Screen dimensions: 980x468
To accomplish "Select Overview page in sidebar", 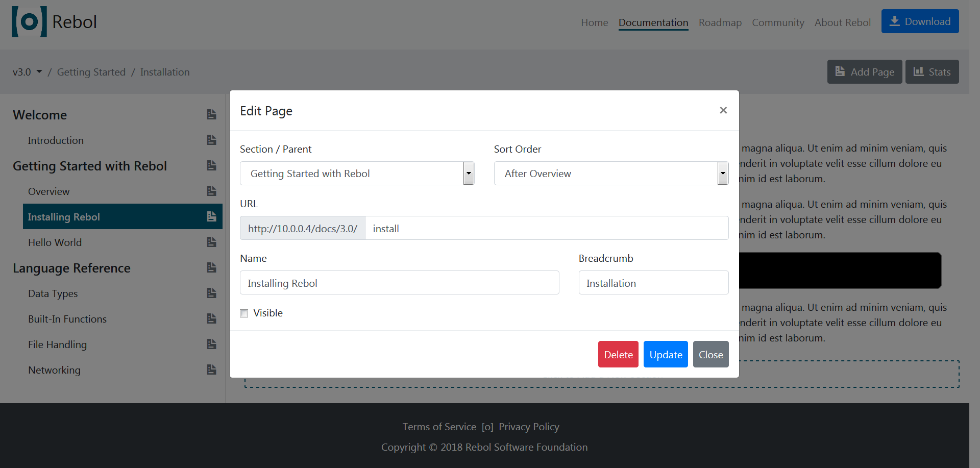I will 48,191.
